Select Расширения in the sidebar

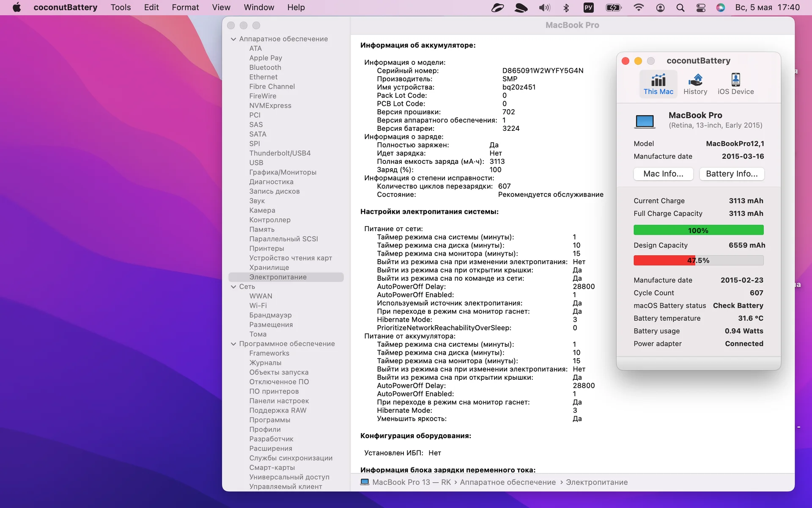coord(271,448)
